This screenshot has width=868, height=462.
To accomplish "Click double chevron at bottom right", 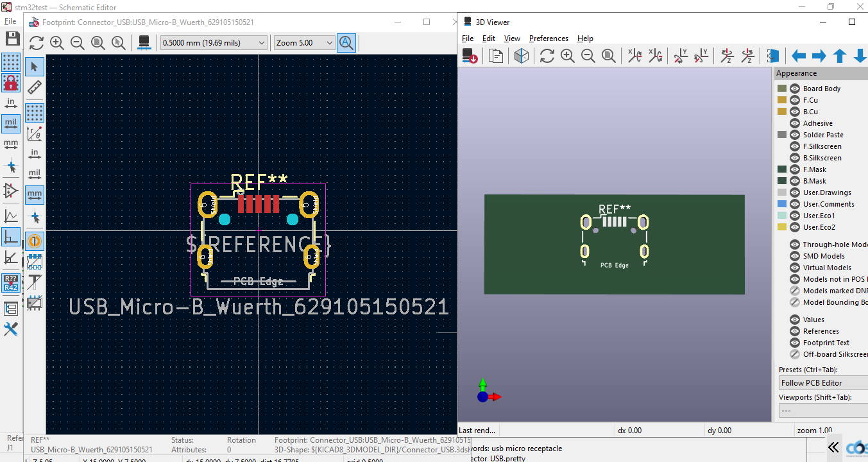I will point(833,447).
